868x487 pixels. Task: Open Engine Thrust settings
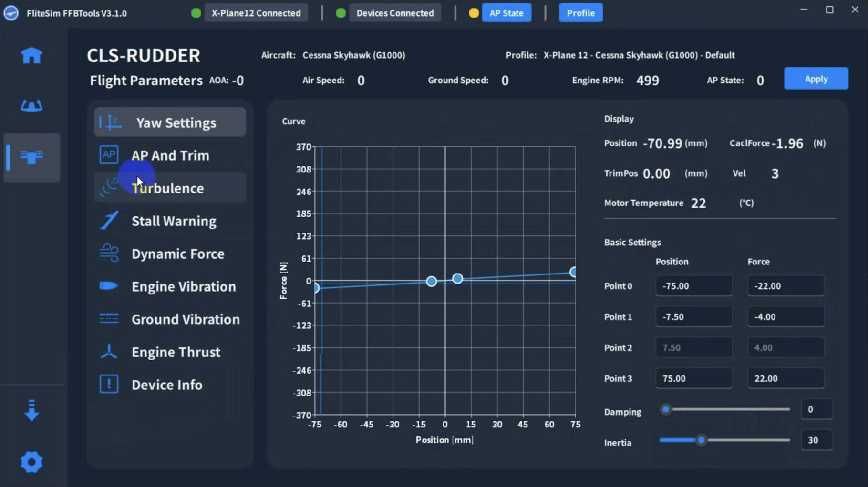click(170, 352)
